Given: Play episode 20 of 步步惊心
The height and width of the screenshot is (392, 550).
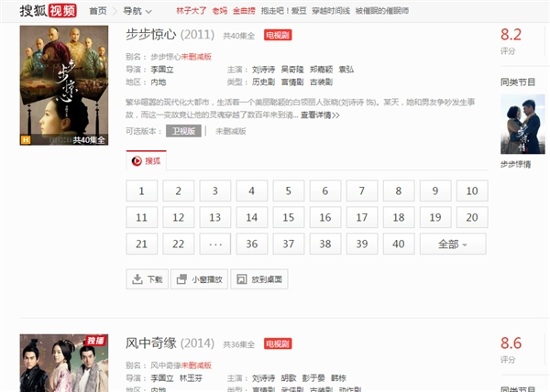Looking at the screenshot, I should tap(472, 218).
